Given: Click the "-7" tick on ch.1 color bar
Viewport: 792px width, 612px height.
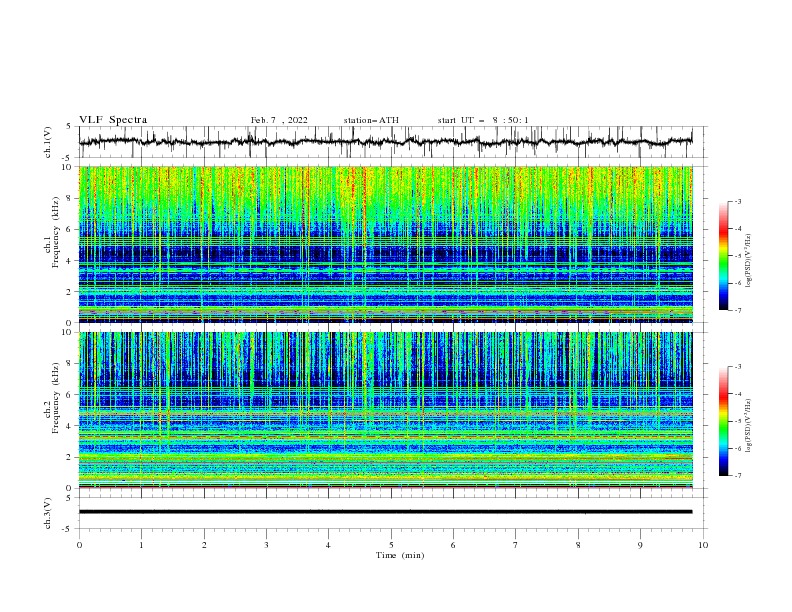Looking at the screenshot, I should pos(737,310).
